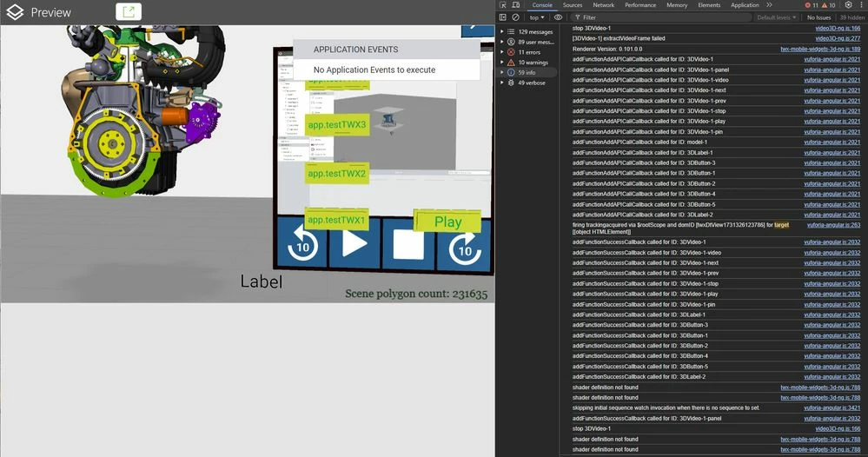
Task: Expand the 10 warnings group arrow
Action: pos(502,63)
